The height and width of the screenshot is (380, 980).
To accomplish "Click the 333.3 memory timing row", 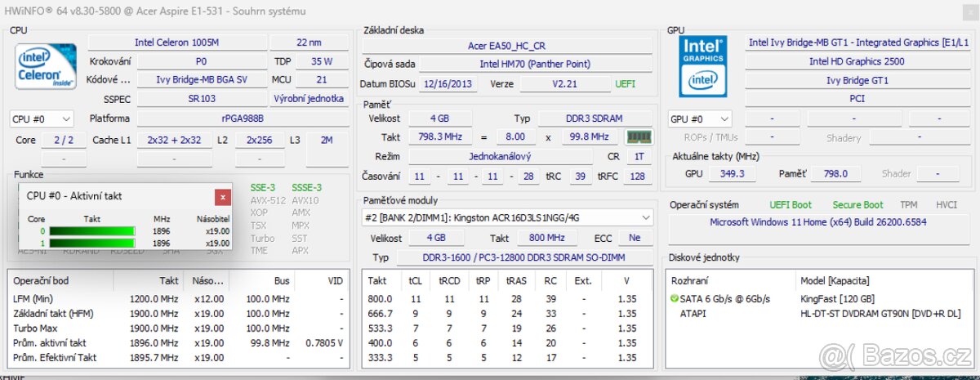I will 507,358.
